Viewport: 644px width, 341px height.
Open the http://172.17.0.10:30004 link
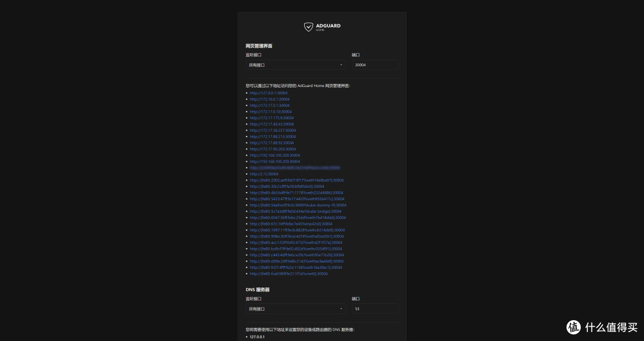point(271,111)
